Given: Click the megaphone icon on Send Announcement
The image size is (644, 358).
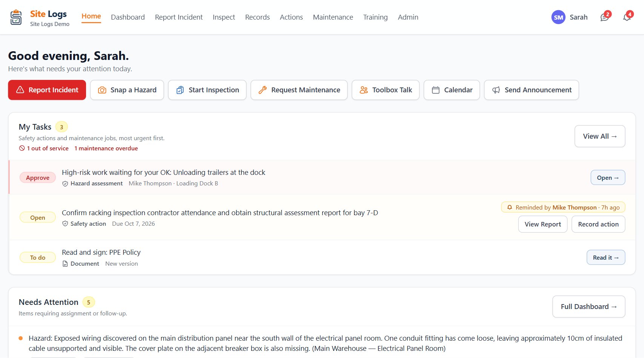Looking at the screenshot, I should coord(496,90).
